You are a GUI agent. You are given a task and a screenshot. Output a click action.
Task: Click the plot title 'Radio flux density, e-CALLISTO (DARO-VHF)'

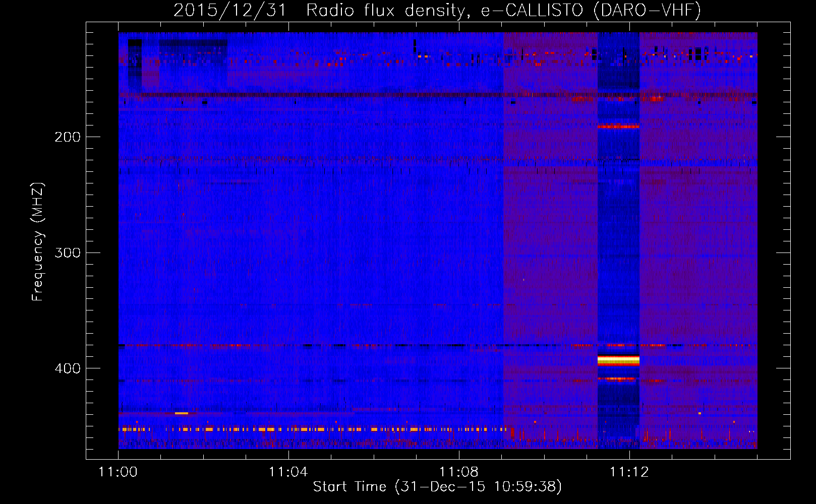tap(504, 10)
